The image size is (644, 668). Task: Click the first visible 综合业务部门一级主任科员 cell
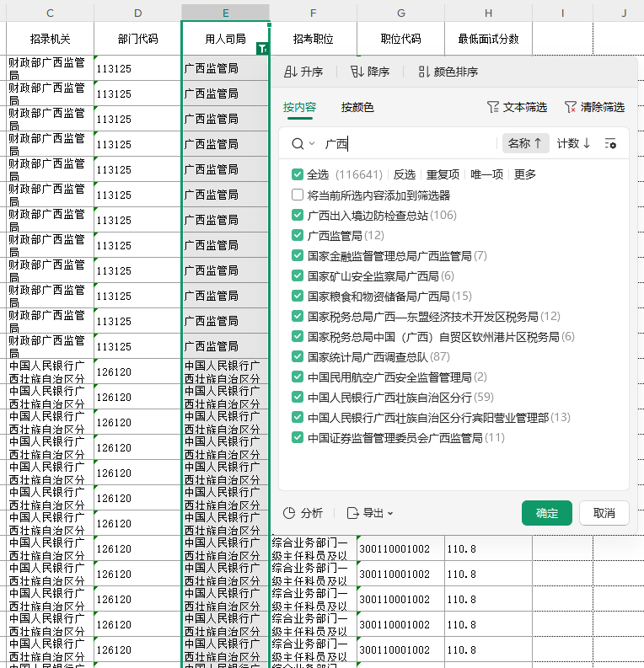tap(314, 548)
